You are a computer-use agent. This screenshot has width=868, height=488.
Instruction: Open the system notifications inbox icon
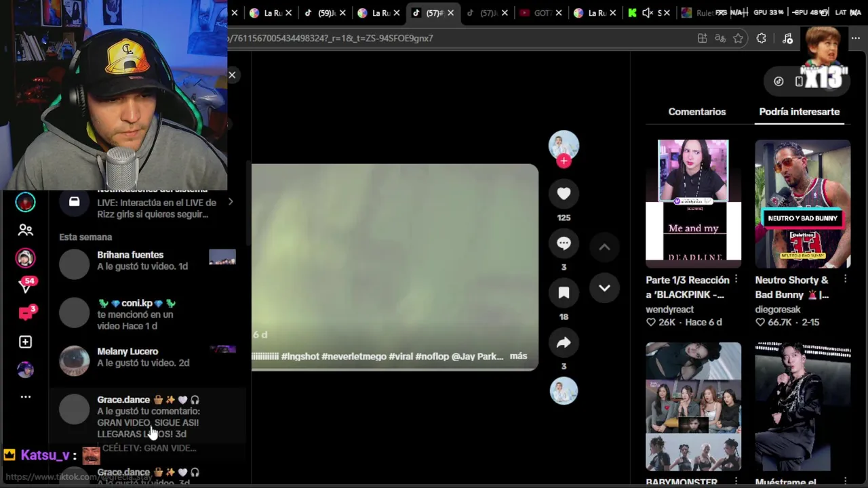(x=74, y=202)
